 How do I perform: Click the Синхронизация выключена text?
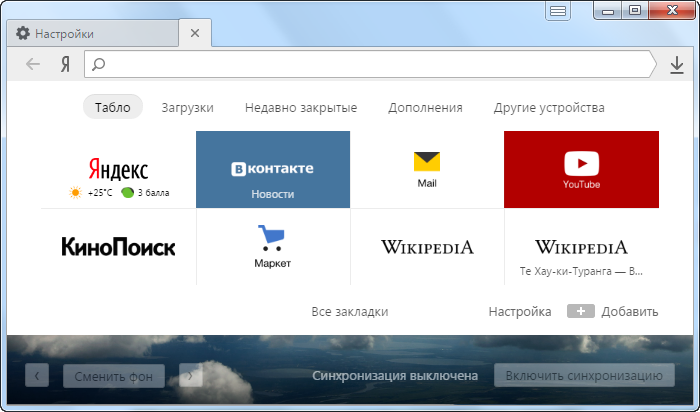pos(395,376)
